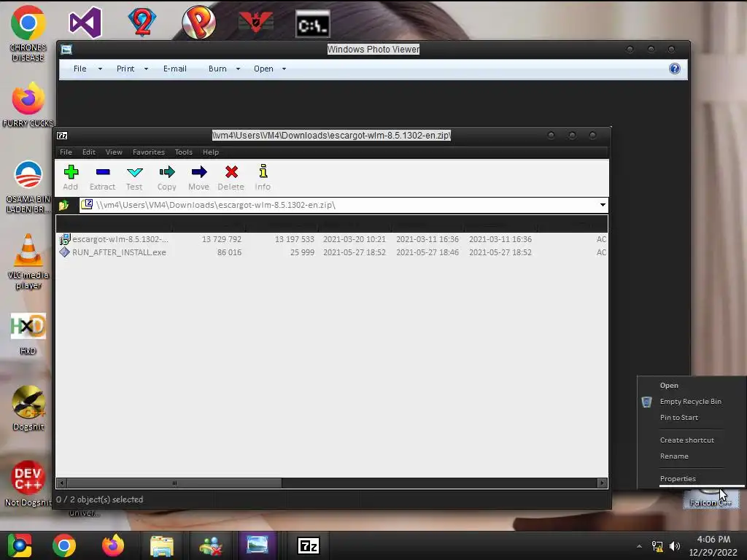Expand the Photo Viewer Burn dropdown
The image size is (747, 560).
click(x=239, y=69)
